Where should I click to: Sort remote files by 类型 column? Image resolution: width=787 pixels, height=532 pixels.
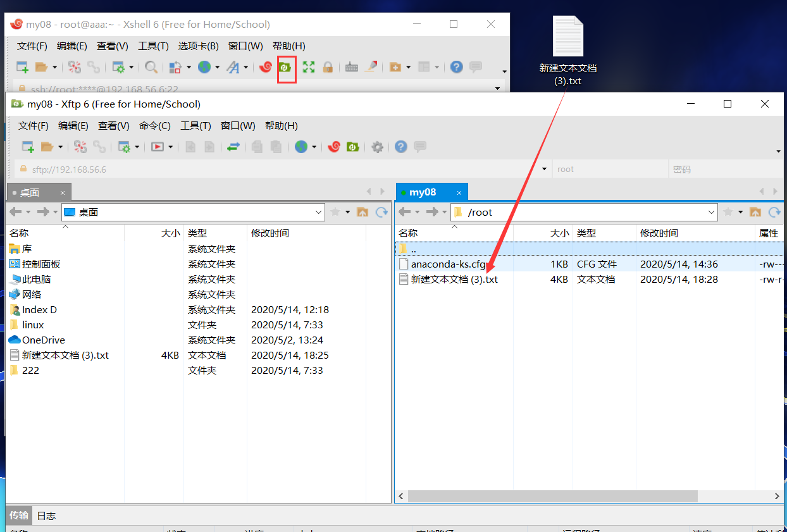604,233
